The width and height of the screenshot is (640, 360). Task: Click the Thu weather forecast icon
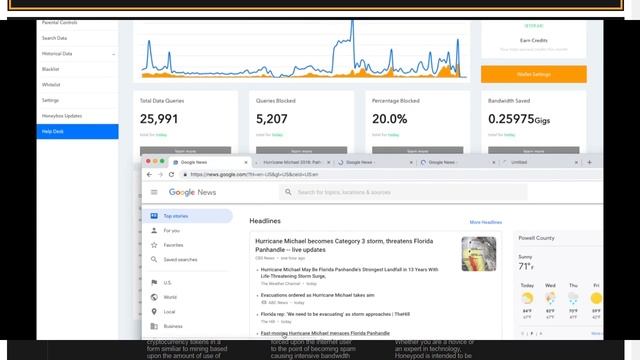point(573,298)
